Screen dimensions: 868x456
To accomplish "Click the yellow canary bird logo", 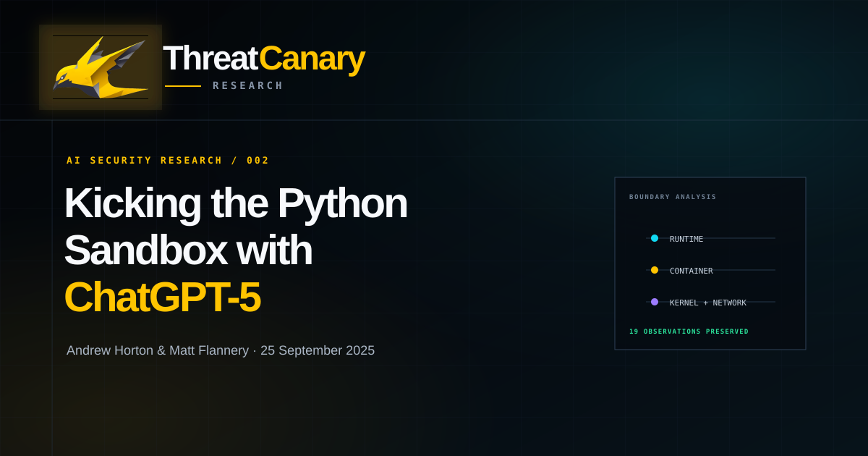I will point(101,67).
